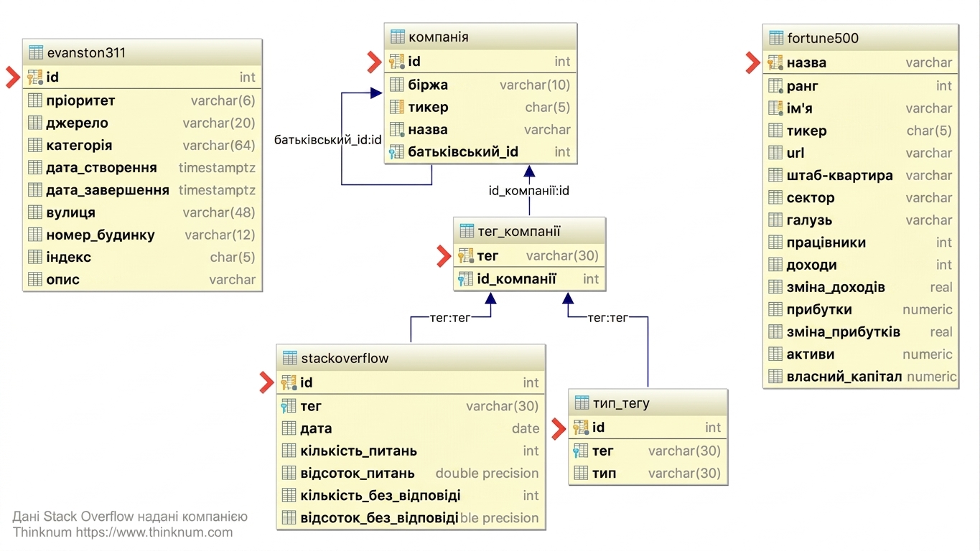Select the primary key icon of компанія id

(397, 62)
